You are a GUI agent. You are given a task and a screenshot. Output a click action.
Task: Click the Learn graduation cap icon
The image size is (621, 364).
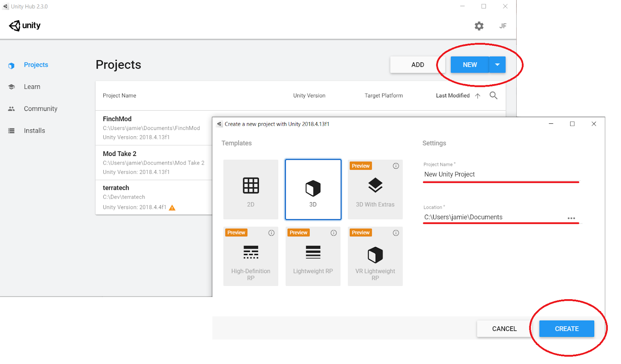tap(11, 87)
